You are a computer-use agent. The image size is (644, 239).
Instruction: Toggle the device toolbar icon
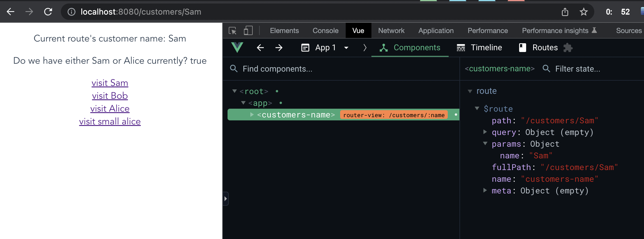click(x=248, y=31)
